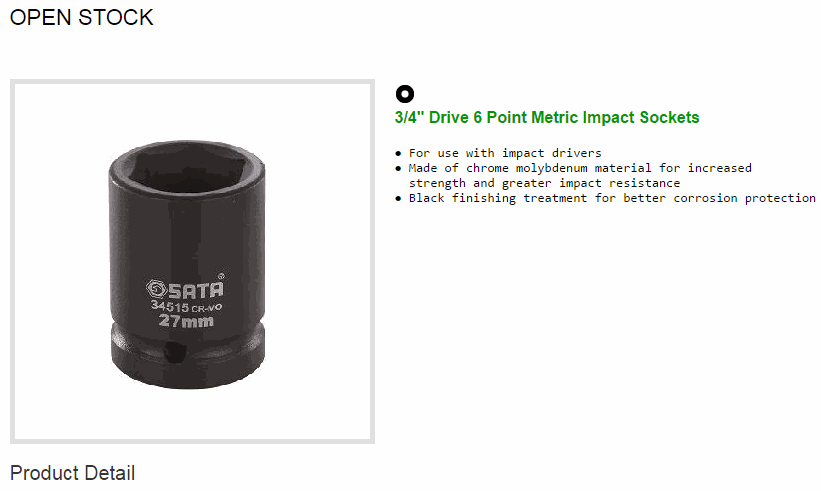821x491 pixels.
Task: Click the registered trademark symbol on socket
Action: pyautogui.click(x=221, y=276)
